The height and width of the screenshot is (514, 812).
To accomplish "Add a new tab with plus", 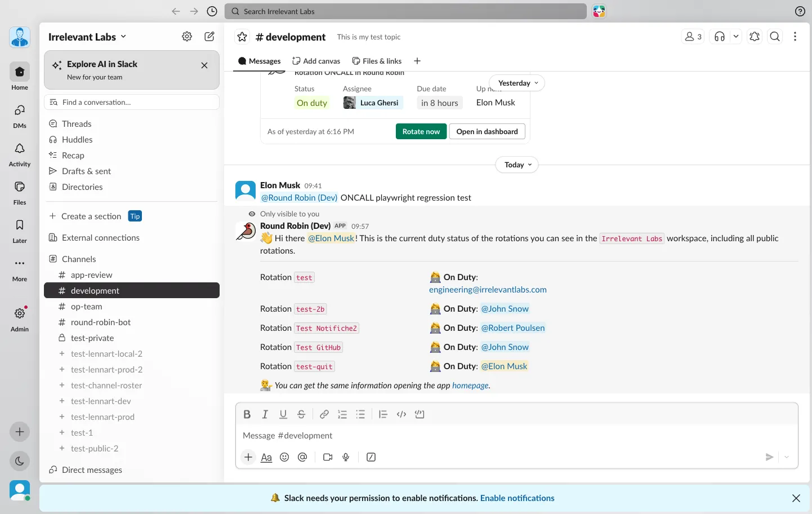I will [417, 61].
